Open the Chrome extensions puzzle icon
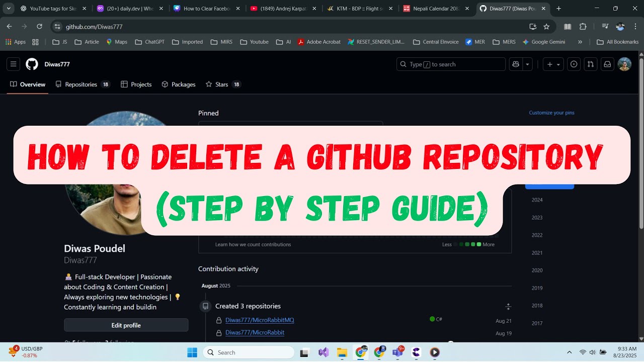The height and width of the screenshot is (362, 644). [583, 27]
